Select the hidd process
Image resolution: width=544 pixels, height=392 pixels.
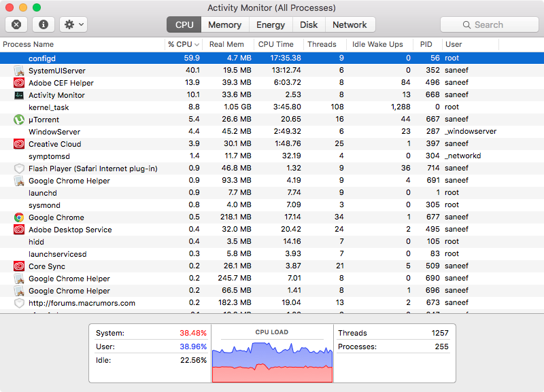(272, 242)
